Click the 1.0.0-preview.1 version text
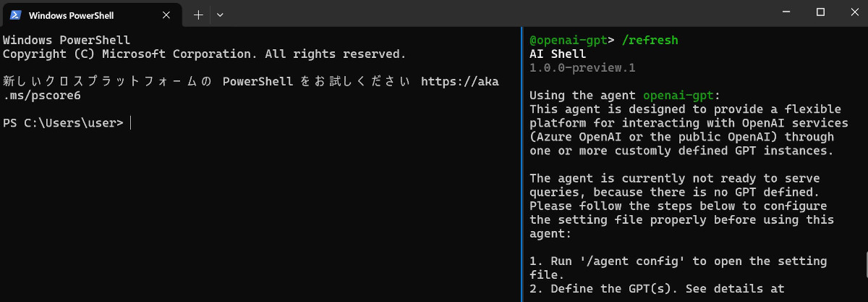Image resolution: width=868 pixels, height=302 pixels. 582,67
